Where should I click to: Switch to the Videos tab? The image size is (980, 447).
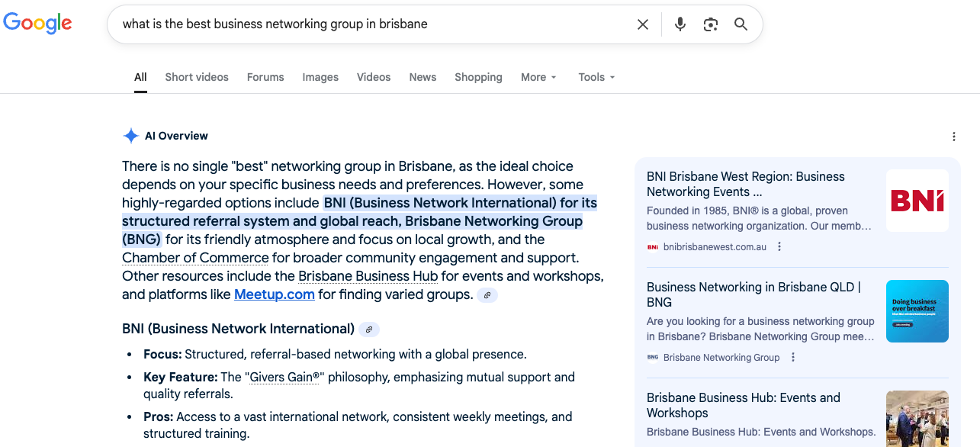click(374, 77)
